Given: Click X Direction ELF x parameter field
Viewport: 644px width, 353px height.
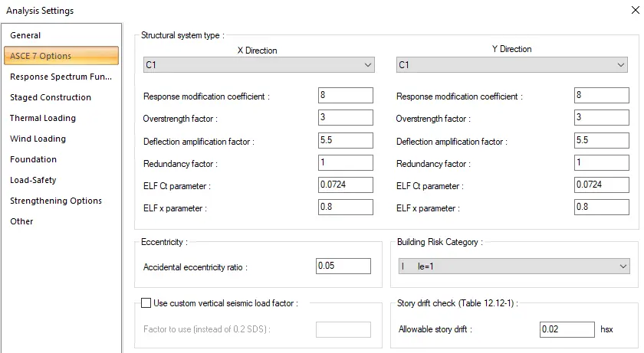Looking at the screenshot, I should [346, 207].
